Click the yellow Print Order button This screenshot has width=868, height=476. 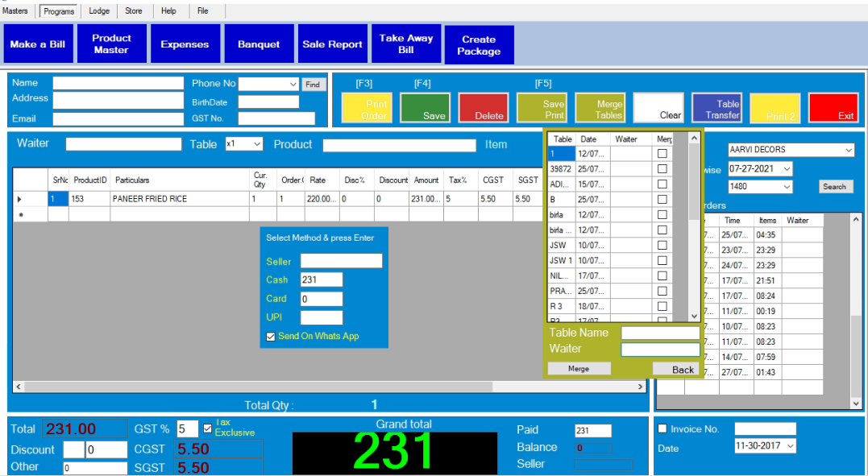point(367,108)
